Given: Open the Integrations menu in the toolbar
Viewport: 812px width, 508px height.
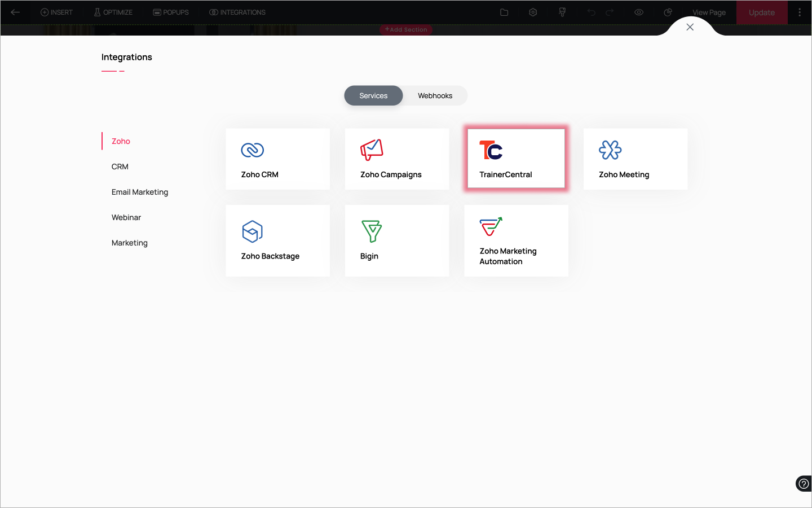Looking at the screenshot, I should [237, 12].
